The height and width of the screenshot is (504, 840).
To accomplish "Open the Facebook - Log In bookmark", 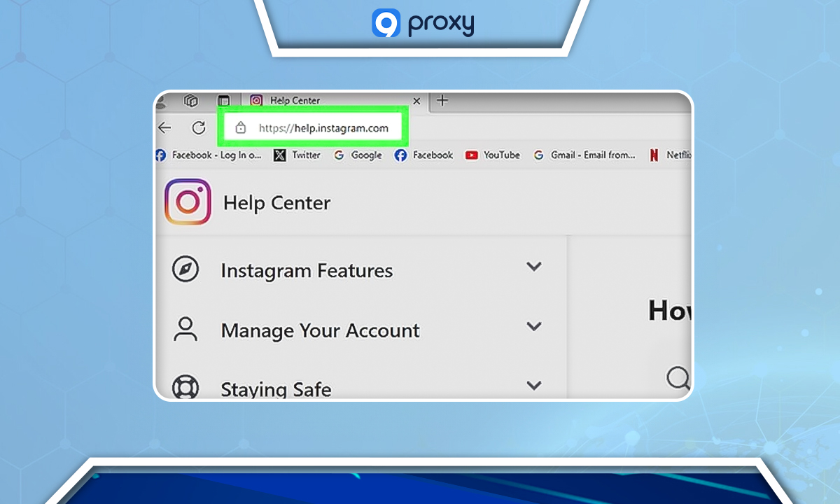I will coord(210,155).
